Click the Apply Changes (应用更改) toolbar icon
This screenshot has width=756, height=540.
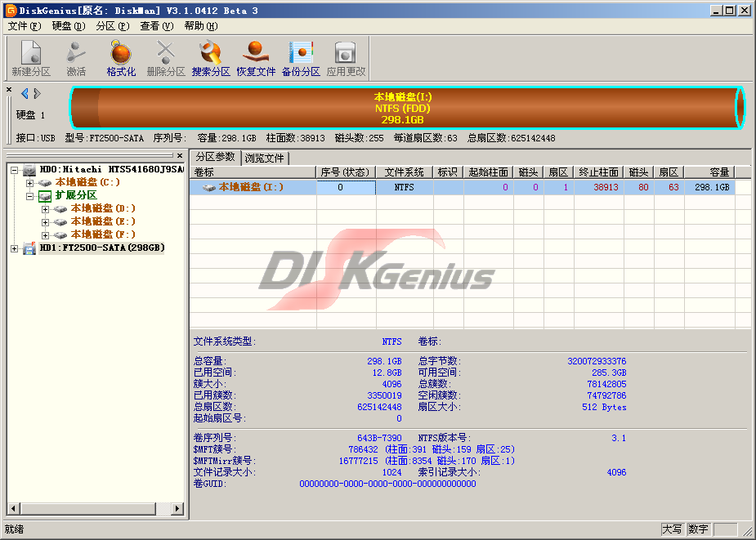point(345,52)
